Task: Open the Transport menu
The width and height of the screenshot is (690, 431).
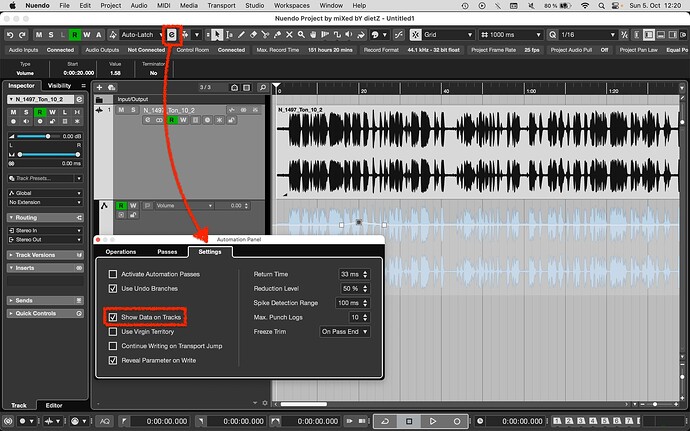Action: pos(221,5)
